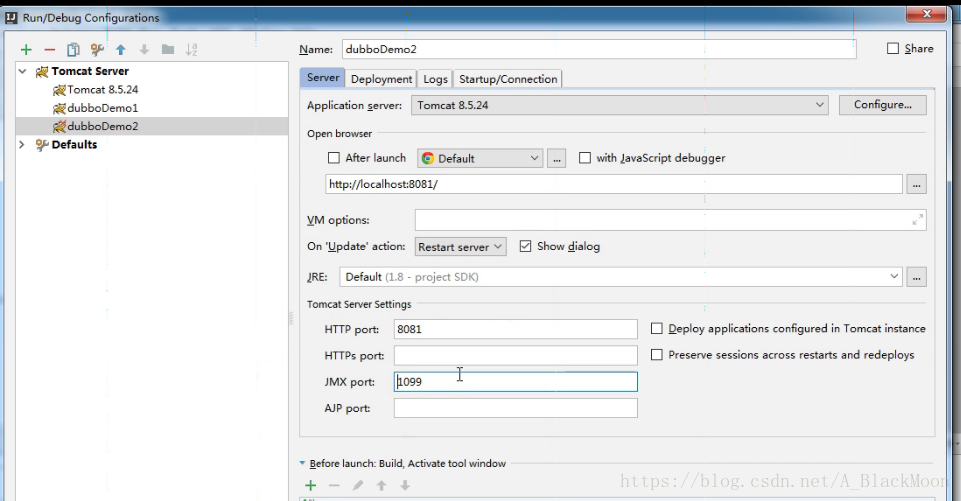Viewport: 961px width, 501px height.
Task: Close the Run/Debug Configurations dialog
Action: (927, 13)
